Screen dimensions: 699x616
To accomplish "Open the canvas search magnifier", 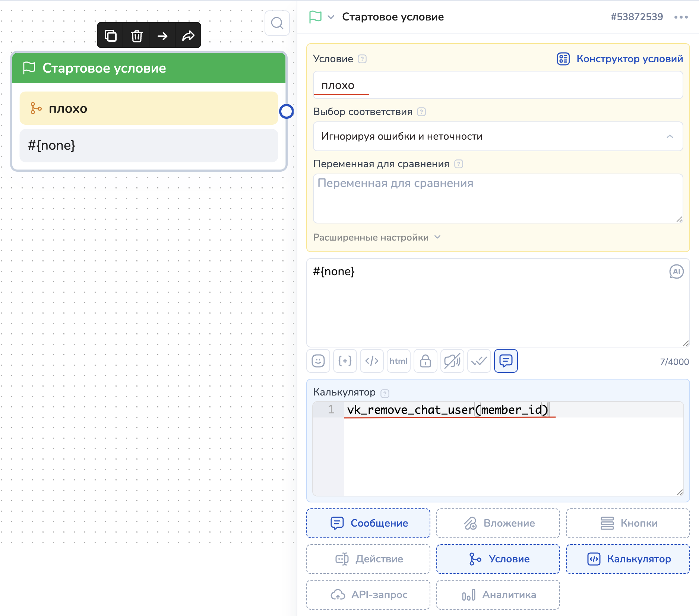I will pyautogui.click(x=277, y=23).
